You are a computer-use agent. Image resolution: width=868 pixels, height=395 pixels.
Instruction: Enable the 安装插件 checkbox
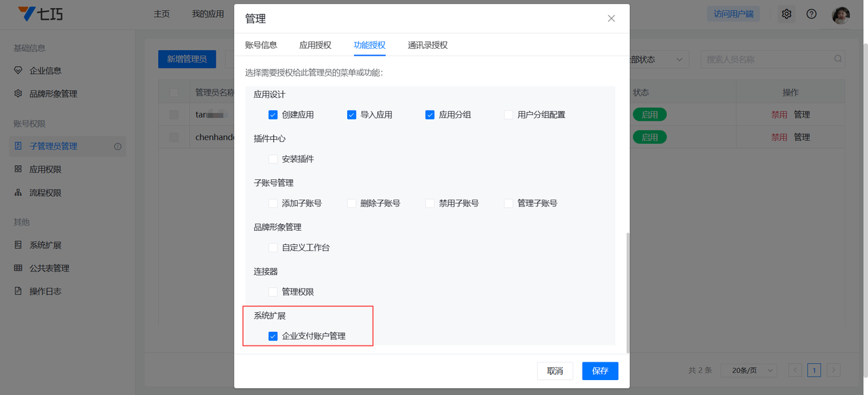(273, 159)
